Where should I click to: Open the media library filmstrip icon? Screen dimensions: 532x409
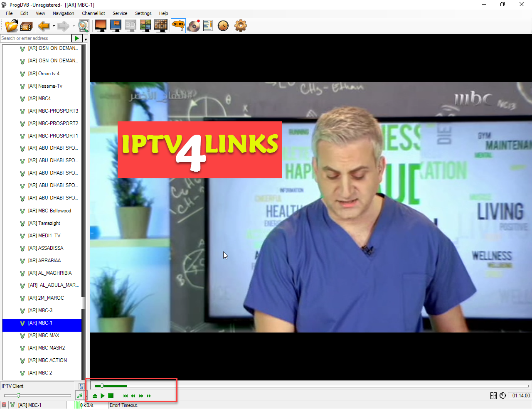click(x=26, y=26)
